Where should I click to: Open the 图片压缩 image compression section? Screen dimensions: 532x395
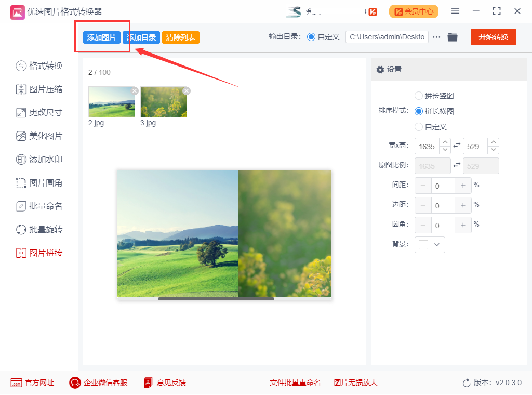(x=39, y=89)
